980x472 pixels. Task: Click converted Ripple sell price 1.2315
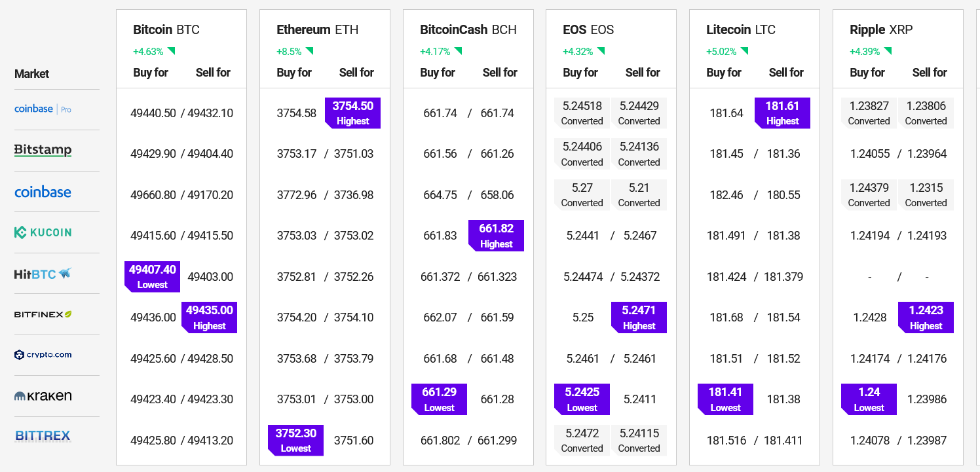coord(926,194)
